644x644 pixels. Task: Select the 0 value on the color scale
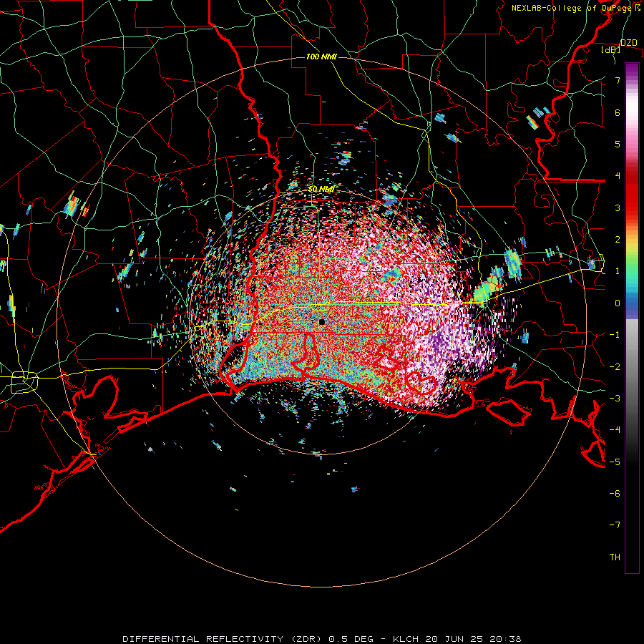618,303
